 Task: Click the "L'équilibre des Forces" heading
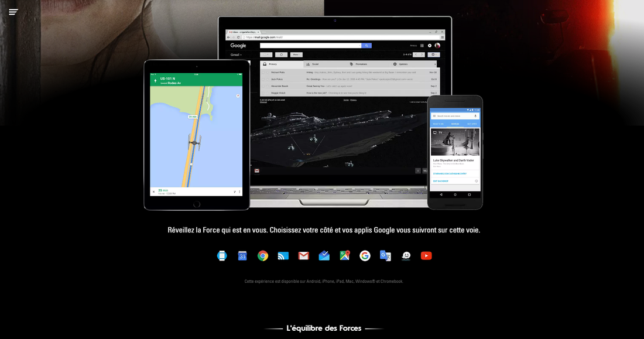324,328
